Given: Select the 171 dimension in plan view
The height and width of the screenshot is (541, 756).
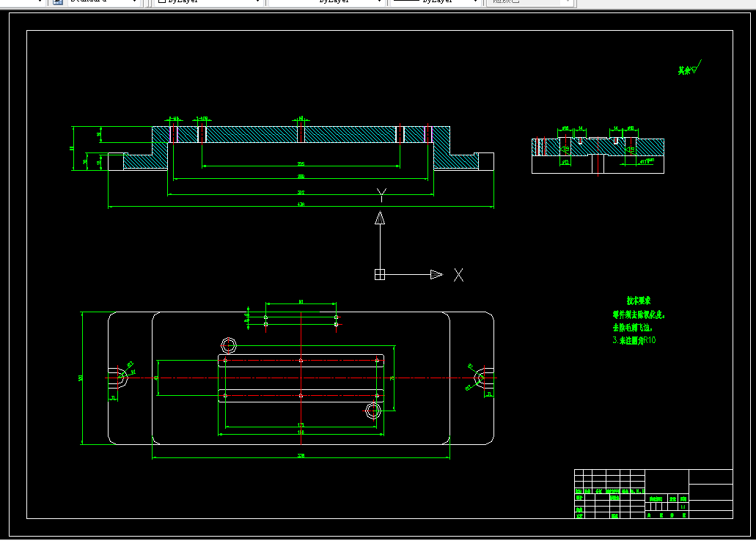Looking at the screenshot, I should (301, 424).
